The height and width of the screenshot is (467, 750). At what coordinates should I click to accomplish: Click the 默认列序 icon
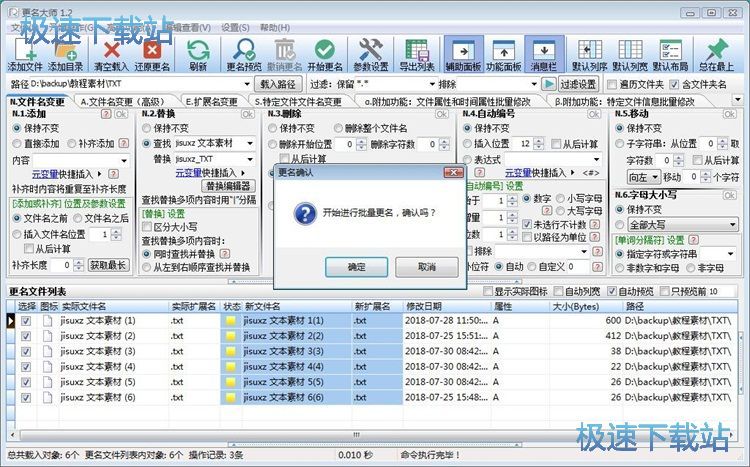[x=590, y=54]
